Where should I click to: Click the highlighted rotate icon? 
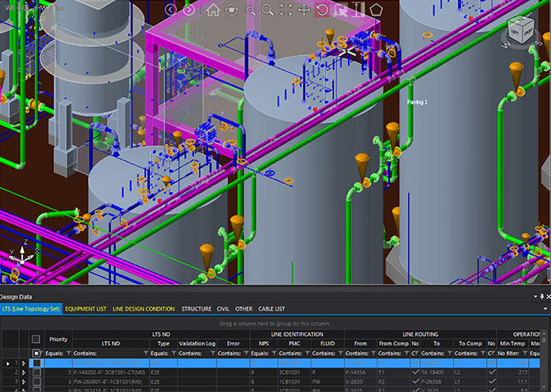(322, 10)
